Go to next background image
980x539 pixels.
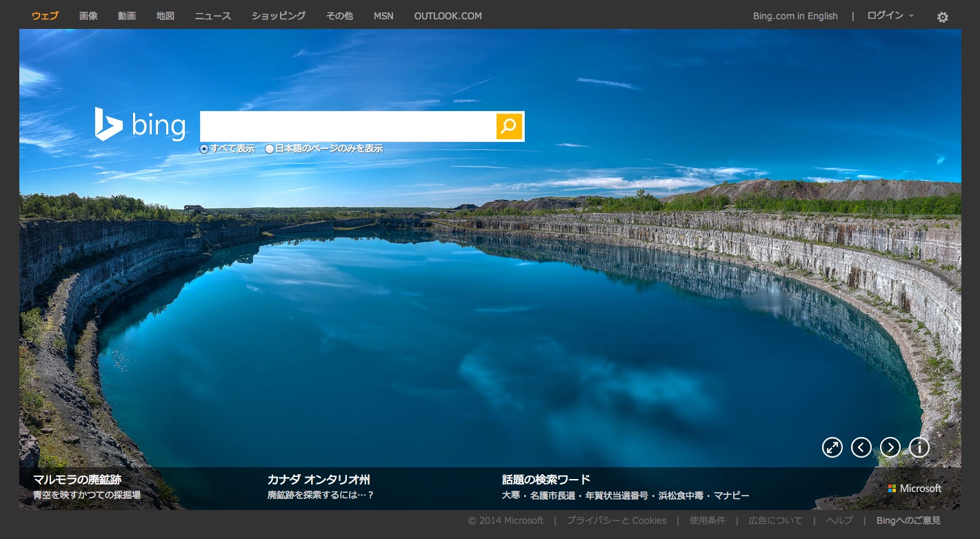pyautogui.click(x=890, y=447)
